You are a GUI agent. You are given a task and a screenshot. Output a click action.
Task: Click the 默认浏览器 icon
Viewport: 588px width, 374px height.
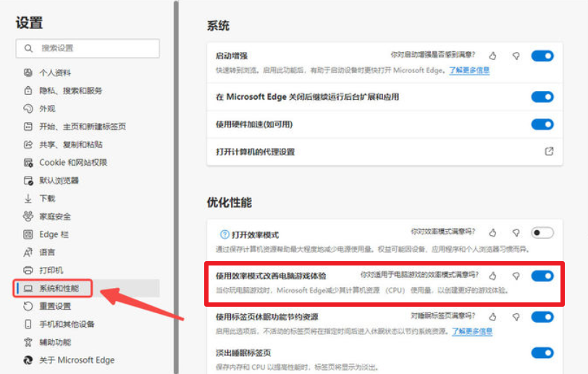coord(28,180)
